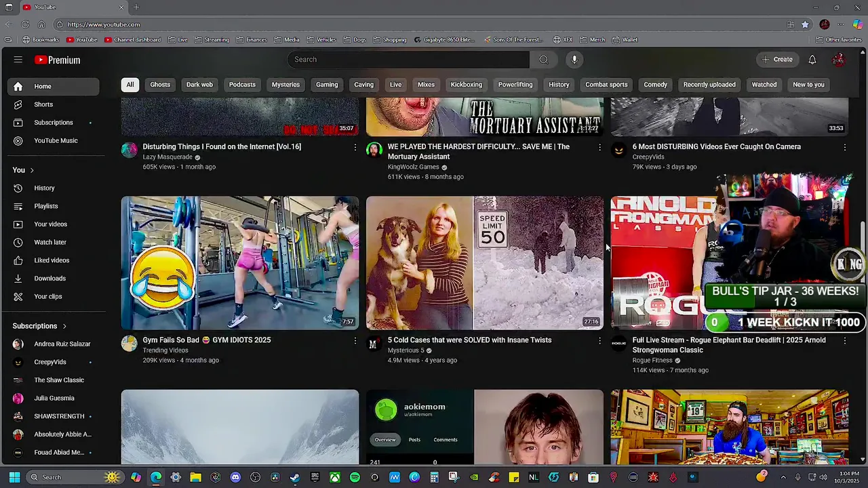Open more options for 6 Most DISTURBING video
This screenshot has height=488, width=868.
pos(844,147)
